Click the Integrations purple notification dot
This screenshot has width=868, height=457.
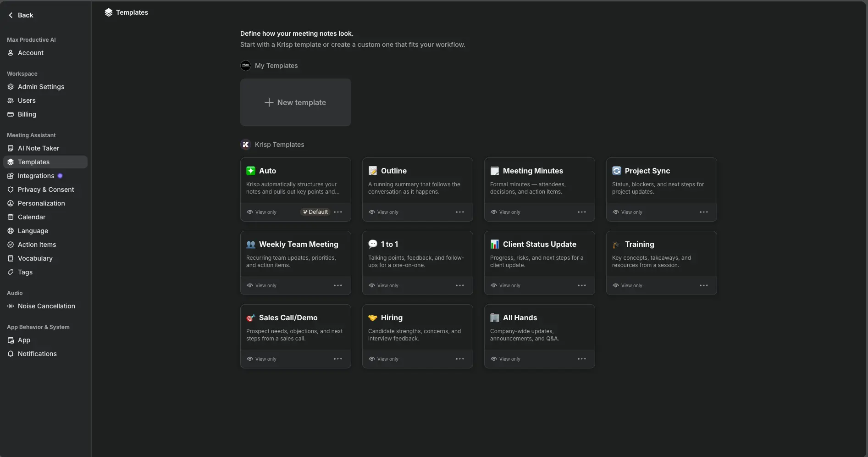tap(60, 176)
